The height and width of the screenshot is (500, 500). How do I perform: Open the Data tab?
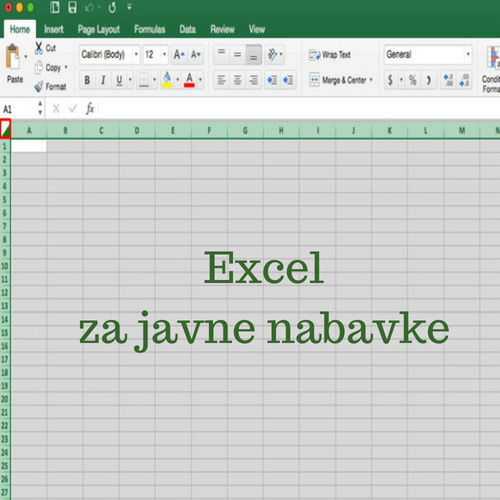(x=187, y=29)
